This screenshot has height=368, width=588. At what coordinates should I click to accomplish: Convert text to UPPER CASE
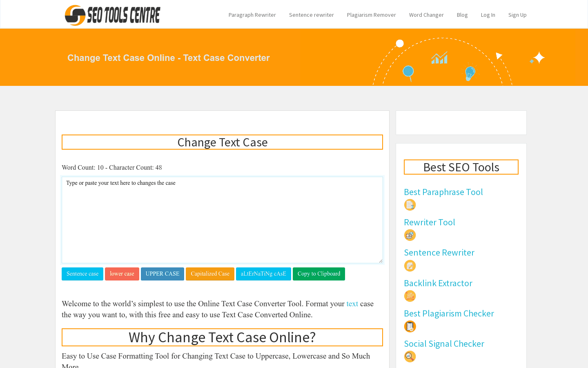(162, 274)
